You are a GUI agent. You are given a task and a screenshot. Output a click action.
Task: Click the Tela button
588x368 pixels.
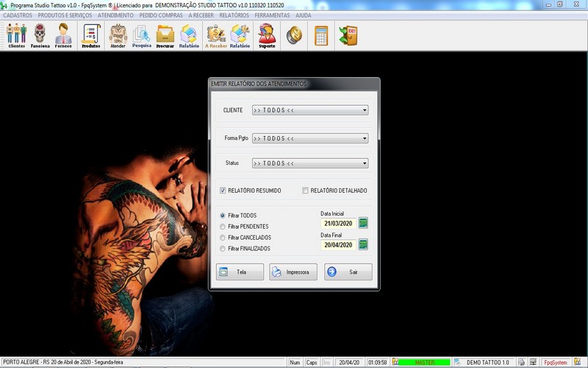pos(240,272)
